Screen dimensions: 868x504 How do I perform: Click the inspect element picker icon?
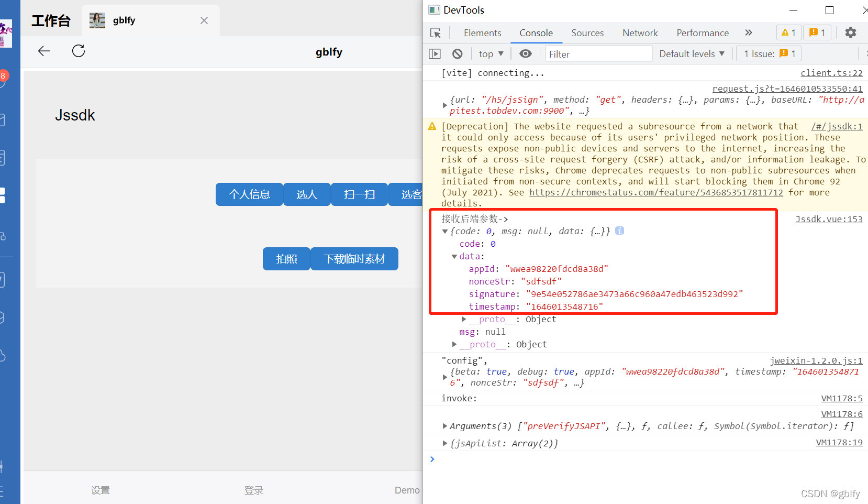[436, 33]
